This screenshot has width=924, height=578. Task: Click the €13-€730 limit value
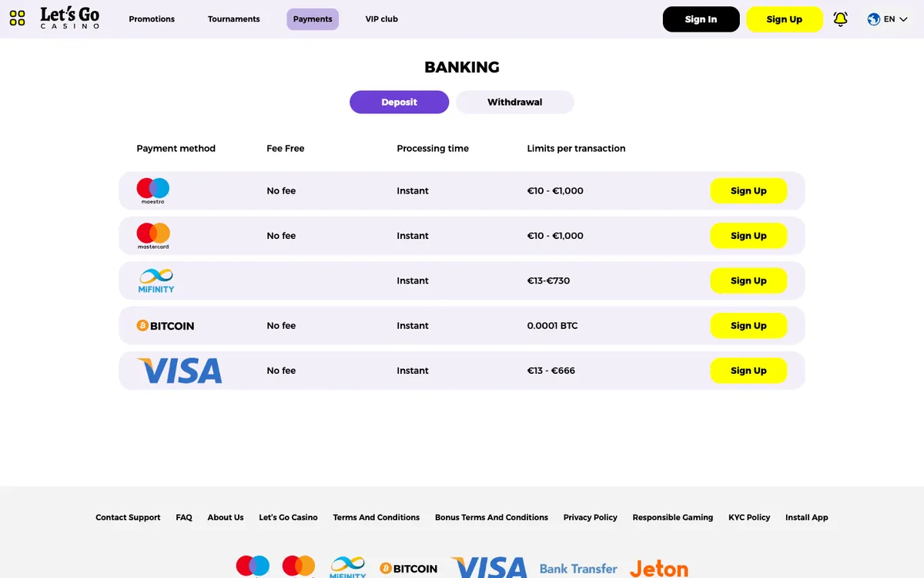pyautogui.click(x=548, y=281)
